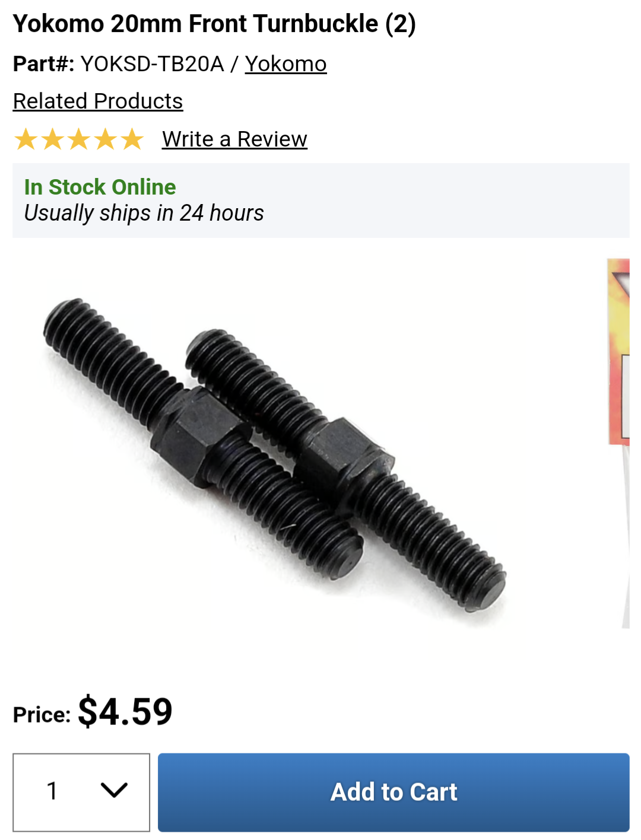Add the turnbuckle to cart
This screenshot has height=840, width=641.
(394, 792)
